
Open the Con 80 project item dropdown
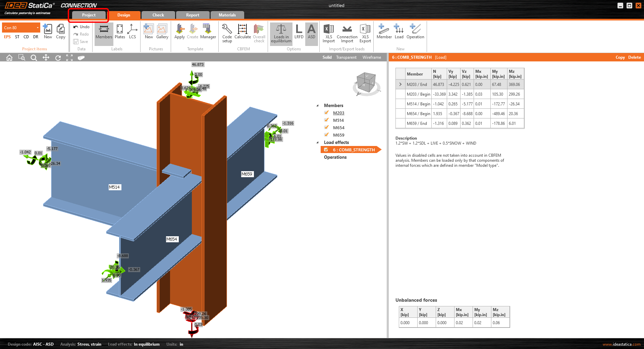coord(38,28)
